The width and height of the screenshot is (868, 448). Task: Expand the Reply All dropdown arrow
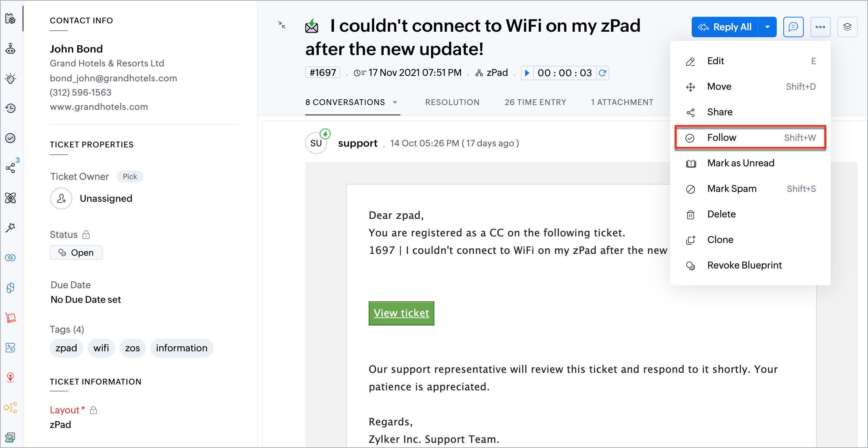pyautogui.click(x=767, y=27)
